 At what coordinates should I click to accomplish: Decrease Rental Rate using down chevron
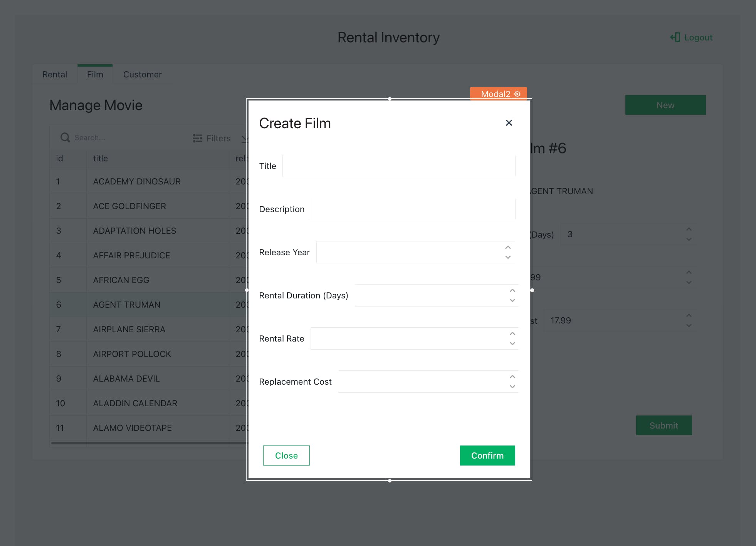(x=512, y=343)
